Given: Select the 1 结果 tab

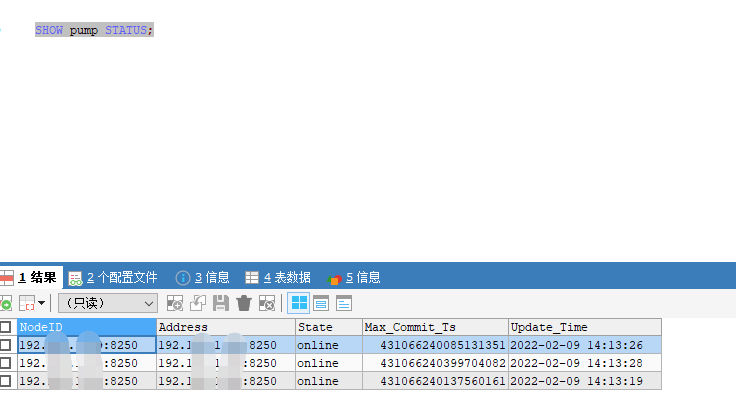Looking at the screenshot, I should coord(31,277).
